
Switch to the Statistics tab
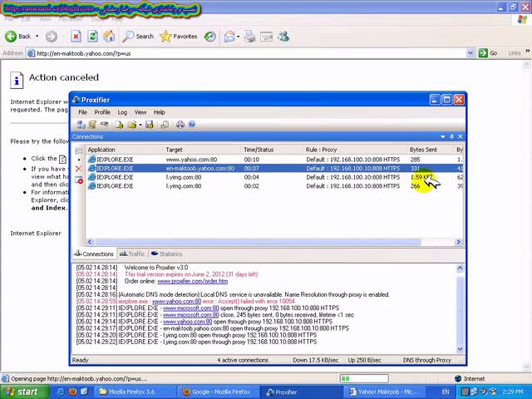point(166,254)
